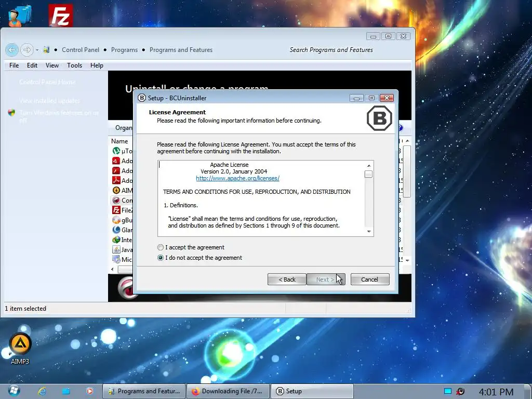Go forward in Control Panel navigation
Screen dimensions: 532x399
pyautogui.click(x=26, y=50)
